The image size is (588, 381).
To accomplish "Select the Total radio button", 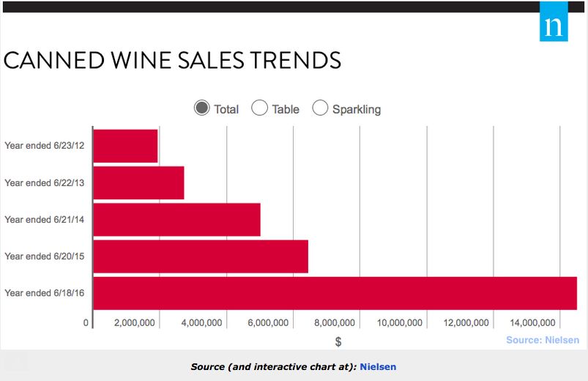I will tap(202, 108).
